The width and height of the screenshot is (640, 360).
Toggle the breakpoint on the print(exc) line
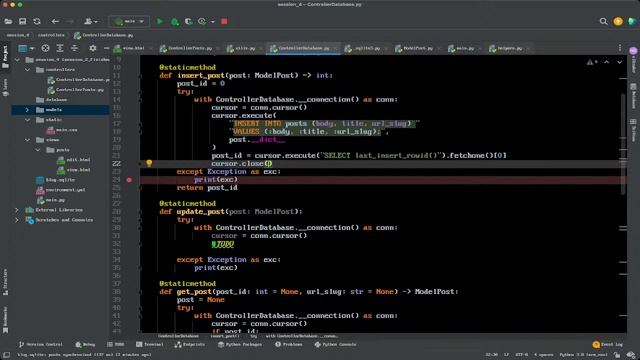point(129,180)
